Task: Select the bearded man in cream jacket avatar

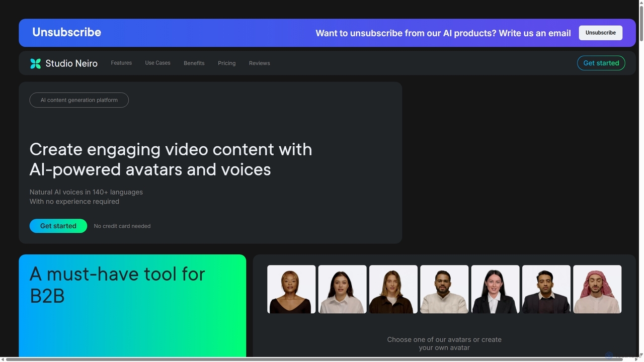Action: [x=444, y=290]
